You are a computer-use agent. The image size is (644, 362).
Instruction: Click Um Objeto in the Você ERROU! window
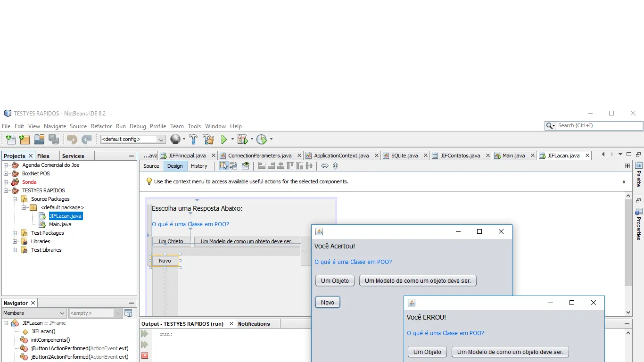coord(427,352)
